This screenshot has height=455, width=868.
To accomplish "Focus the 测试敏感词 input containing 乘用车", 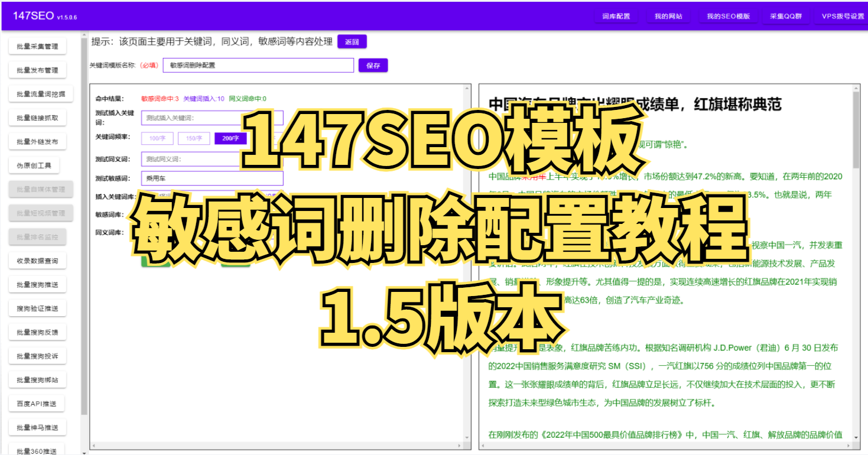I will 212,178.
